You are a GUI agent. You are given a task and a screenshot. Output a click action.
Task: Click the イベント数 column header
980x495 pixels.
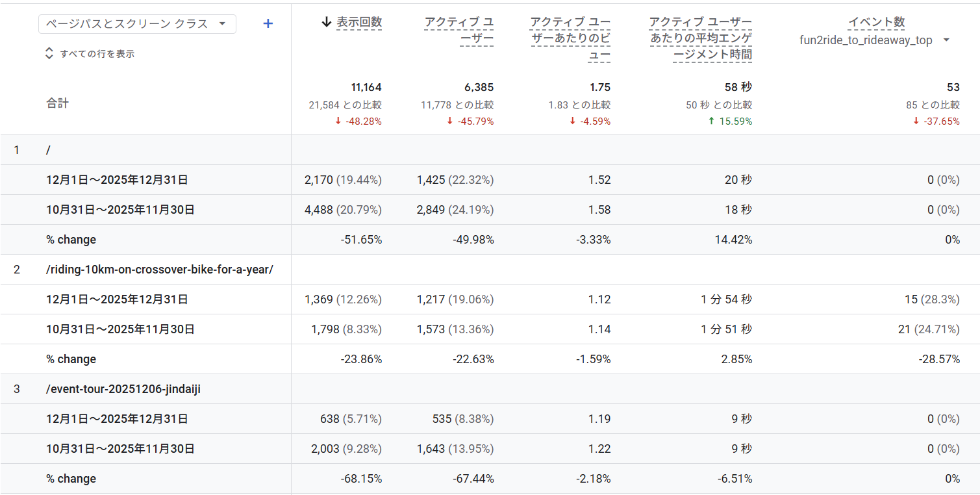coord(876,22)
